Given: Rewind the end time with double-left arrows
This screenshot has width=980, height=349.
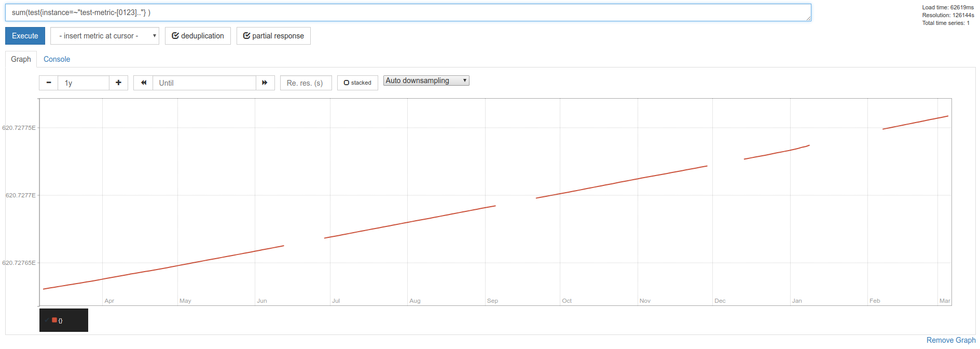Looking at the screenshot, I should click(x=144, y=83).
